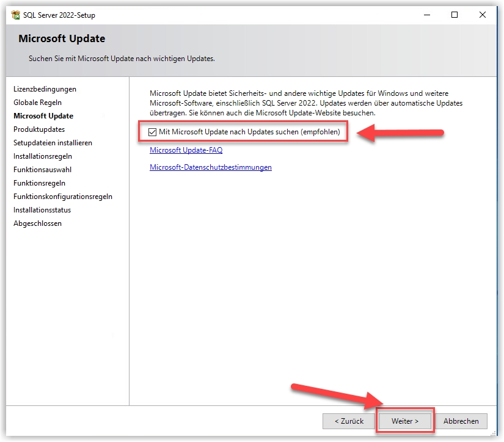
Task: Maximize the SQL Server 2022-Setup window
Action: pyautogui.click(x=455, y=15)
